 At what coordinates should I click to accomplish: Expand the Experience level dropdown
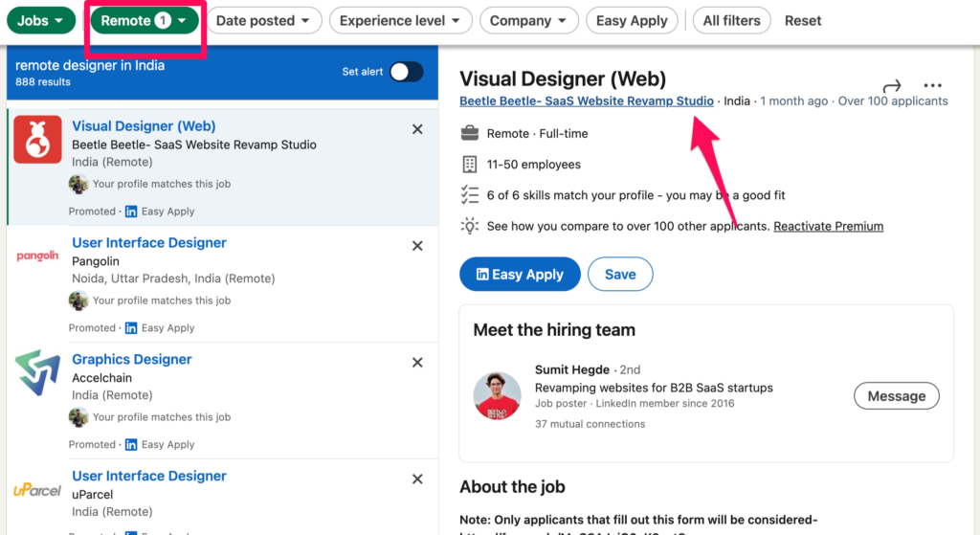pyautogui.click(x=401, y=21)
